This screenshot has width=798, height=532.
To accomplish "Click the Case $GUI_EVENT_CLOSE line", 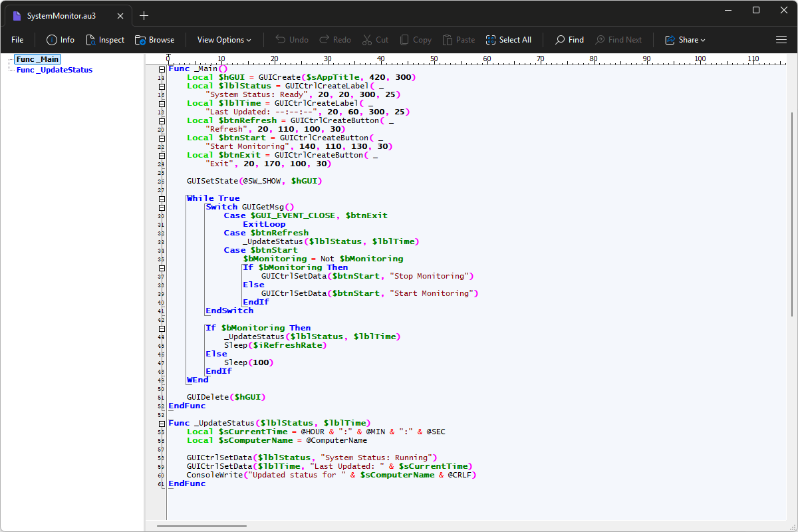I will click(306, 215).
